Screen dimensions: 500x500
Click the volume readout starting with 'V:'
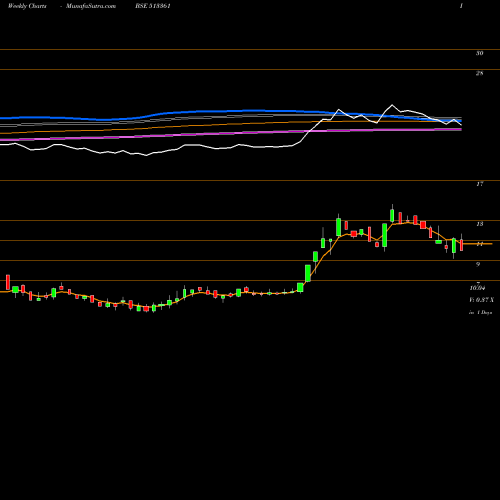click(481, 300)
